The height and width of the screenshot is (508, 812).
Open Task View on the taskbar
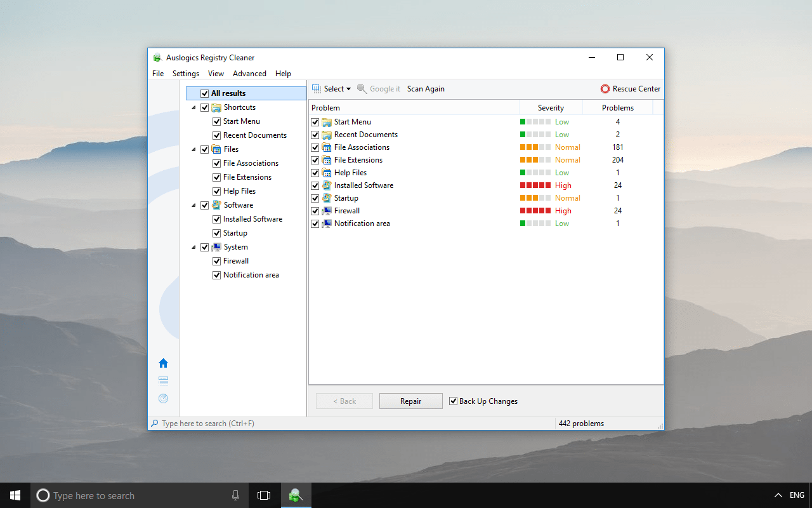264,495
